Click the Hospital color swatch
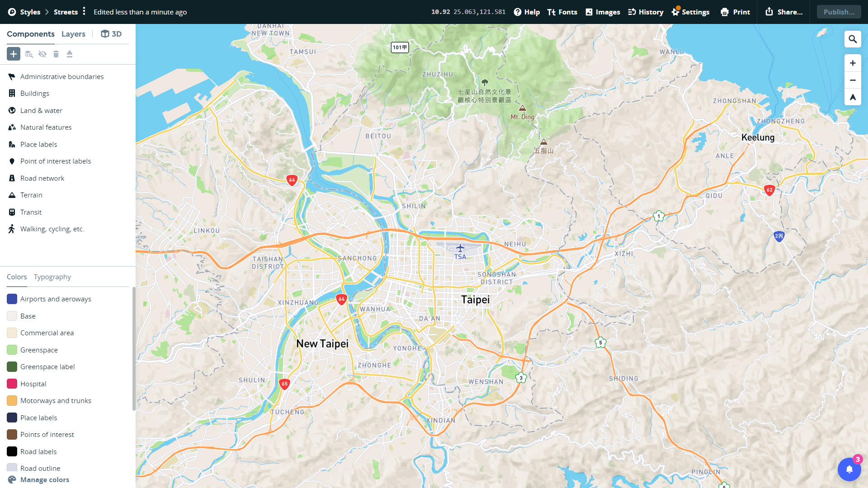Viewport: 868px width, 488px height. click(x=12, y=384)
